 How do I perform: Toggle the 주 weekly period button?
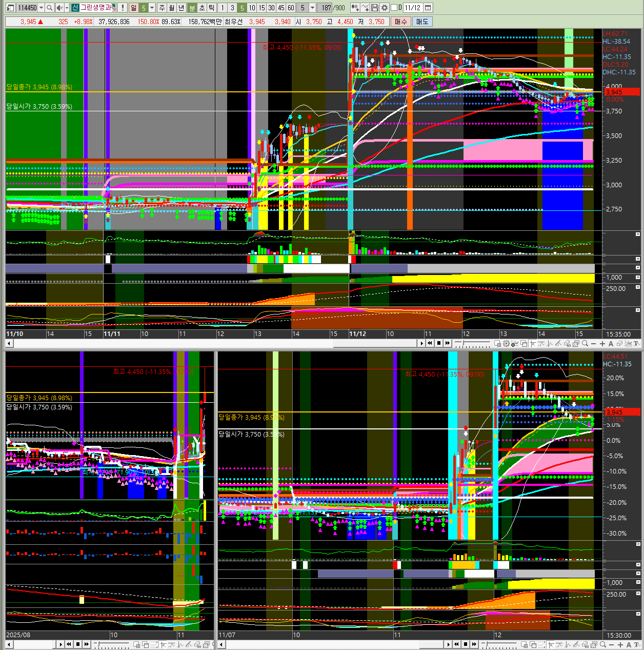(162, 8)
